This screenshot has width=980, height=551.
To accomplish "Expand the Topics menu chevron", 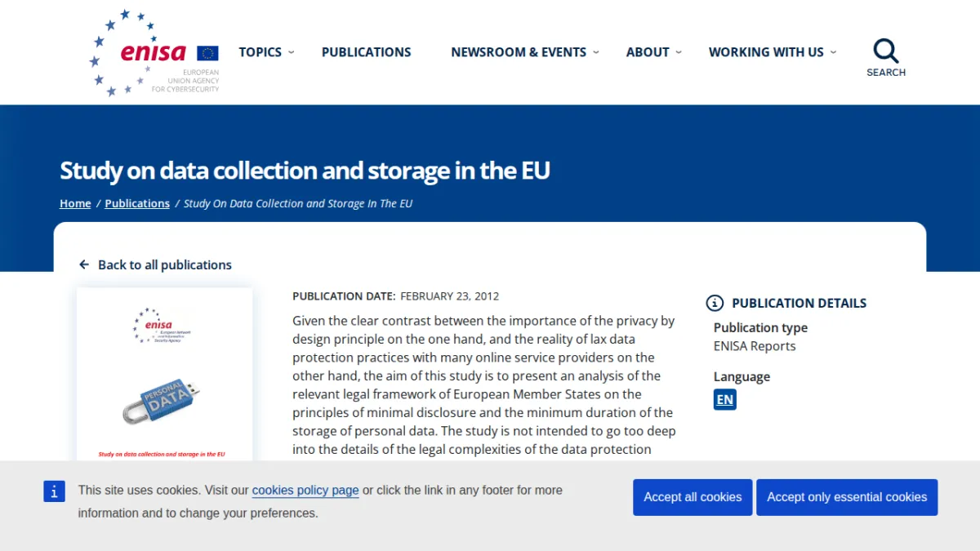I will [292, 52].
